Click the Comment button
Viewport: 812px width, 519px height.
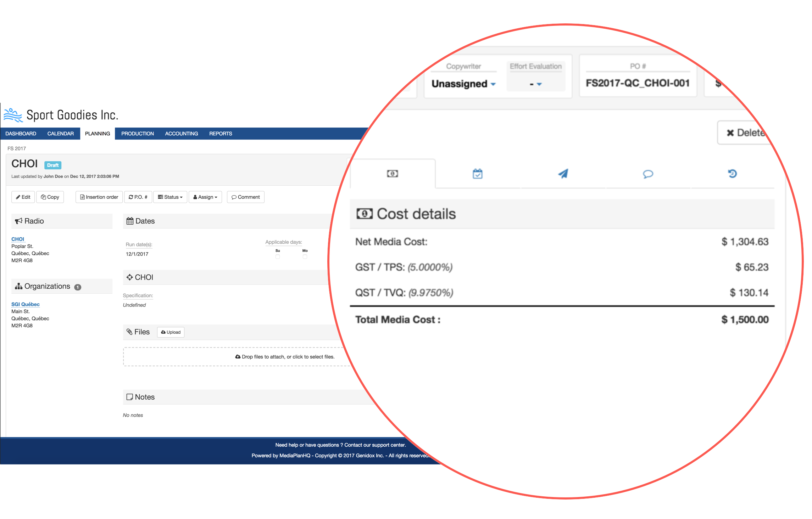pos(245,197)
